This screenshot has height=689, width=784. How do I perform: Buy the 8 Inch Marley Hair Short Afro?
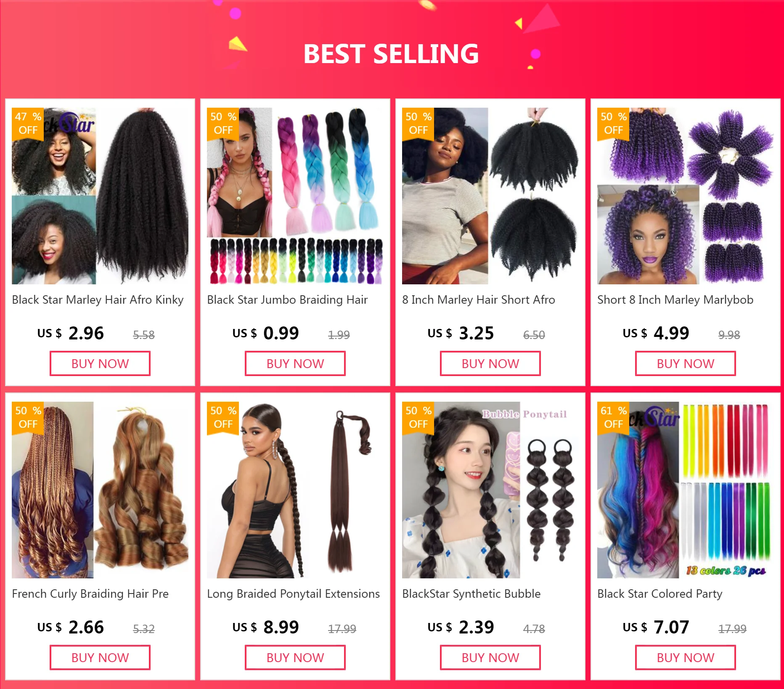(x=490, y=363)
